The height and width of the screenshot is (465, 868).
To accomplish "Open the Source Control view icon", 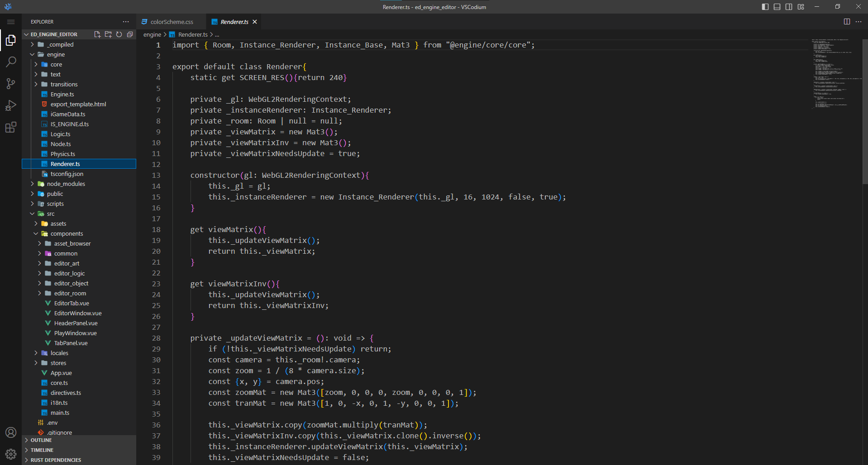I will (11, 84).
